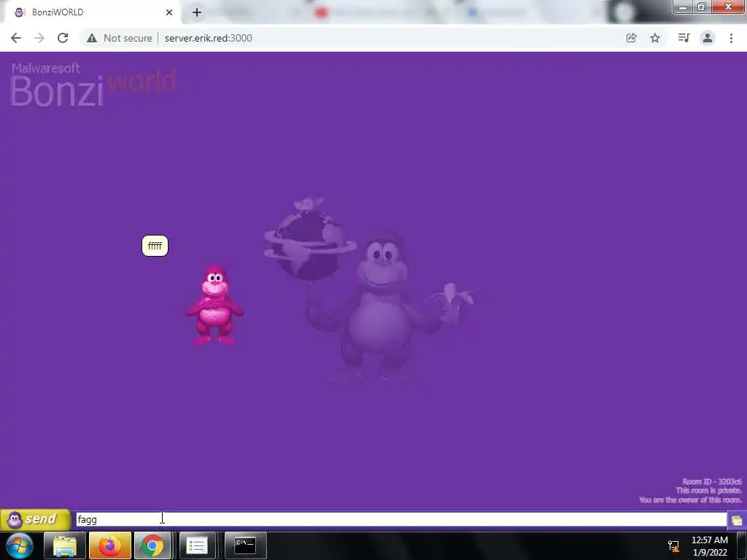The width and height of the screenshot is (747, 560).
Task: Restore down the Chrome window
Action: click(x=701, y=7)
